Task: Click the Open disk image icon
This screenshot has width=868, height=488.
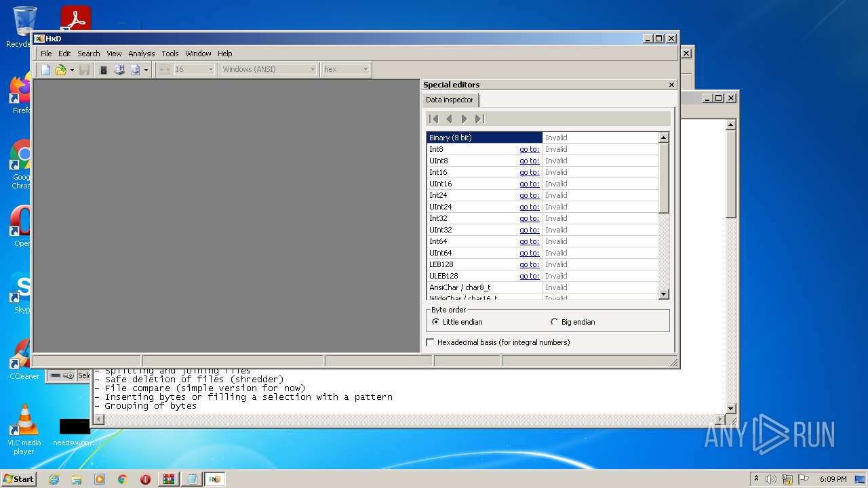Action: (135, 70)
